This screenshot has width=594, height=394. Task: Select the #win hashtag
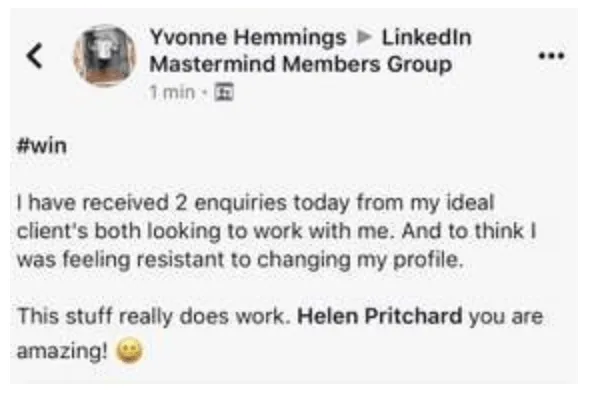(x=42, y=146)
